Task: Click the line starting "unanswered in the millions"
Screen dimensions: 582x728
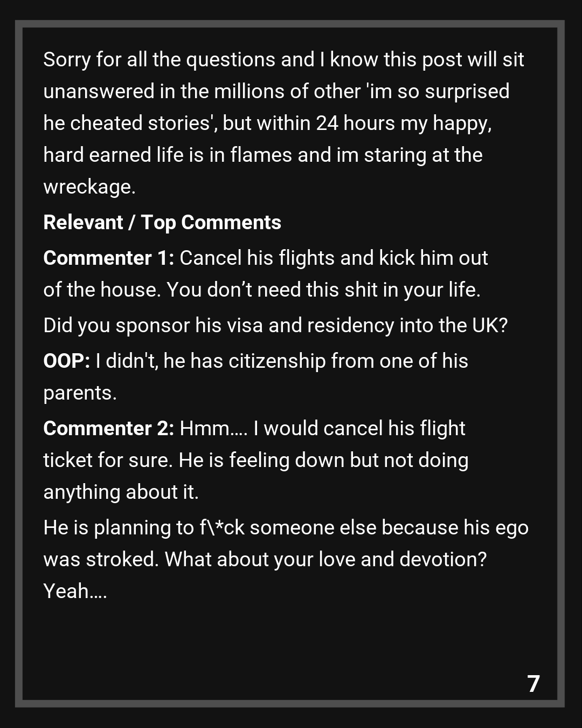Action: (276, 92)
